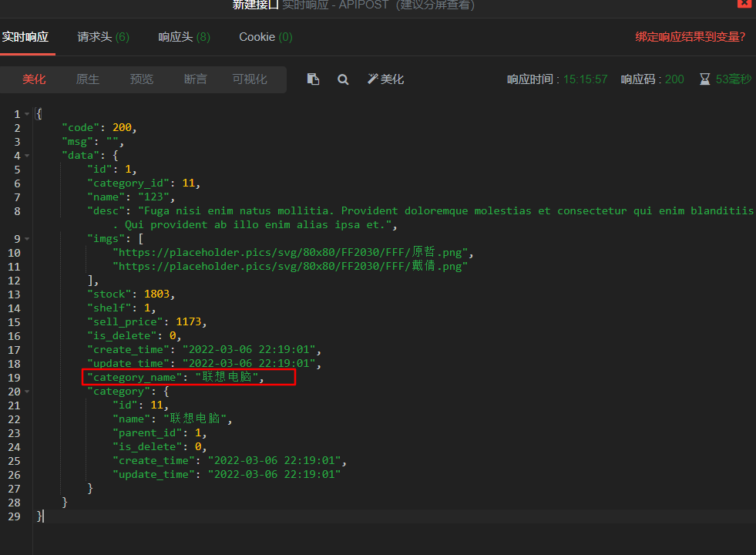Open the 可视化 visualization view

(x=250, y=79)
